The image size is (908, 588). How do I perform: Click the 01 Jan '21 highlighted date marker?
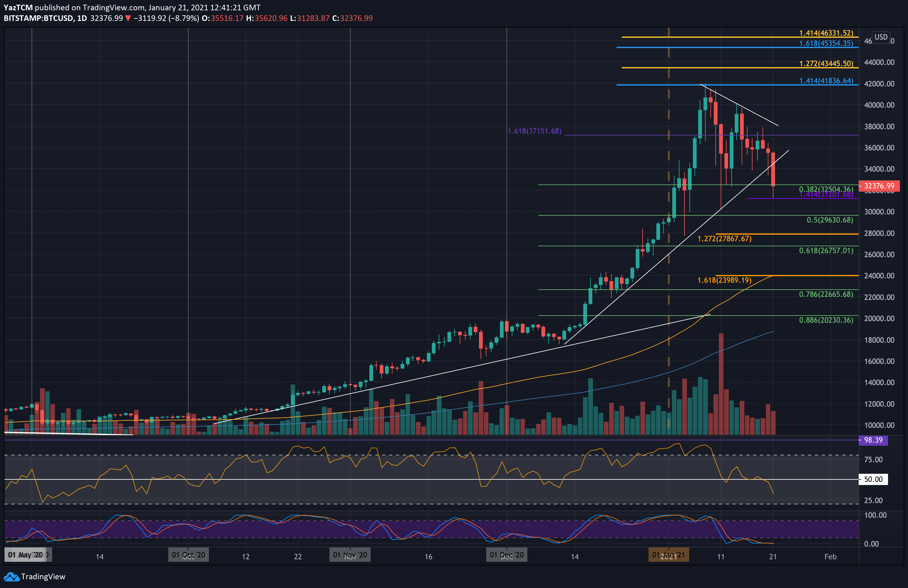click(x=669, y=555)
